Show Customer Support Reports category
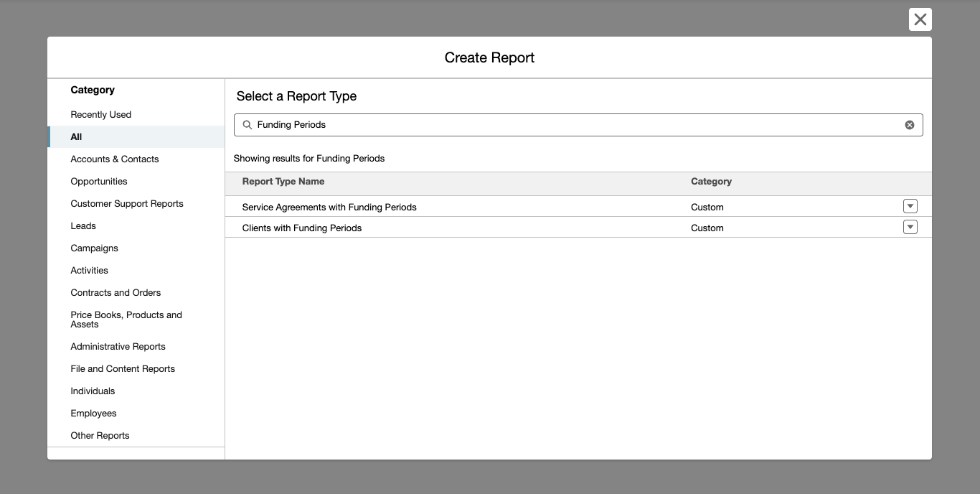Image resolution: width=980 pixels, height=494 pixels. pos(127,204)
